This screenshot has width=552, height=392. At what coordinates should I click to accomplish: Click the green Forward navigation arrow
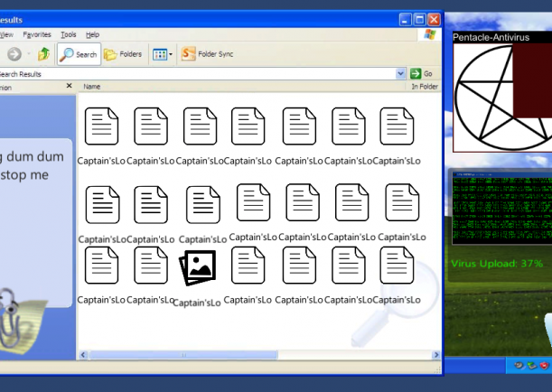coord(14,54)
